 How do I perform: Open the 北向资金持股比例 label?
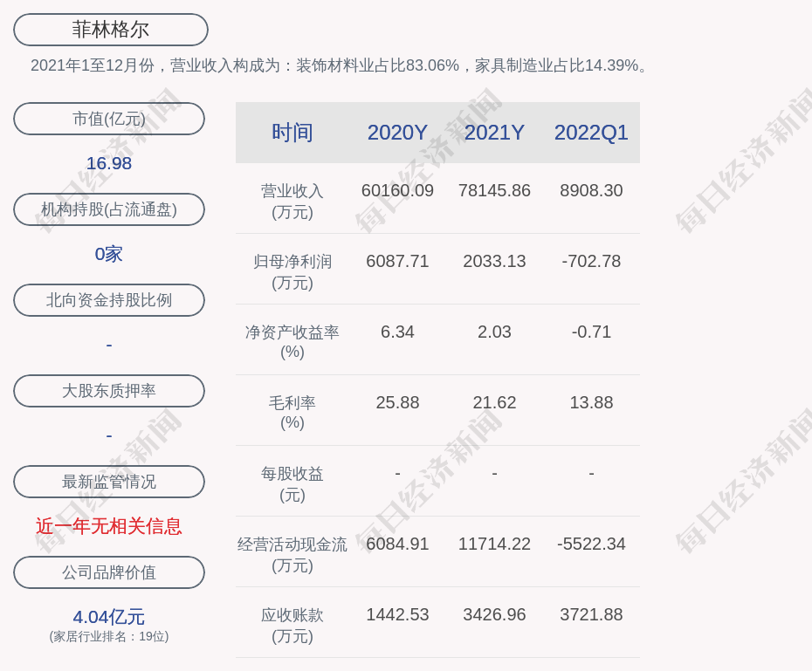pos(109,300)
